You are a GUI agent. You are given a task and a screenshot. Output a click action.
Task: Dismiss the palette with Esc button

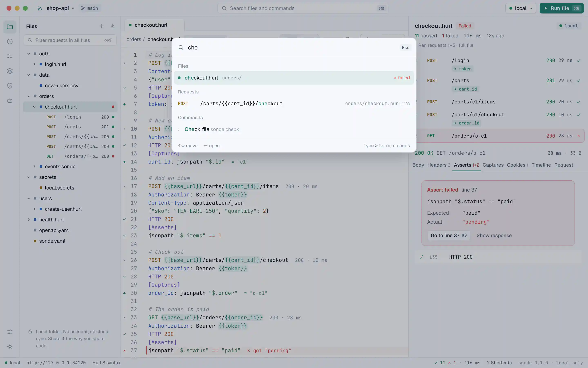(405, 47)
